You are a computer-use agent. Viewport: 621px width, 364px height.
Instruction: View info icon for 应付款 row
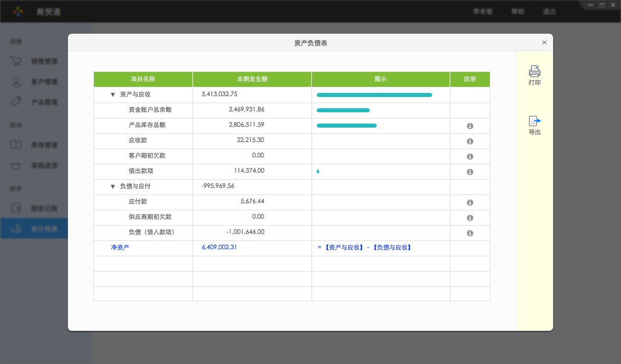[x=470, y=203]
